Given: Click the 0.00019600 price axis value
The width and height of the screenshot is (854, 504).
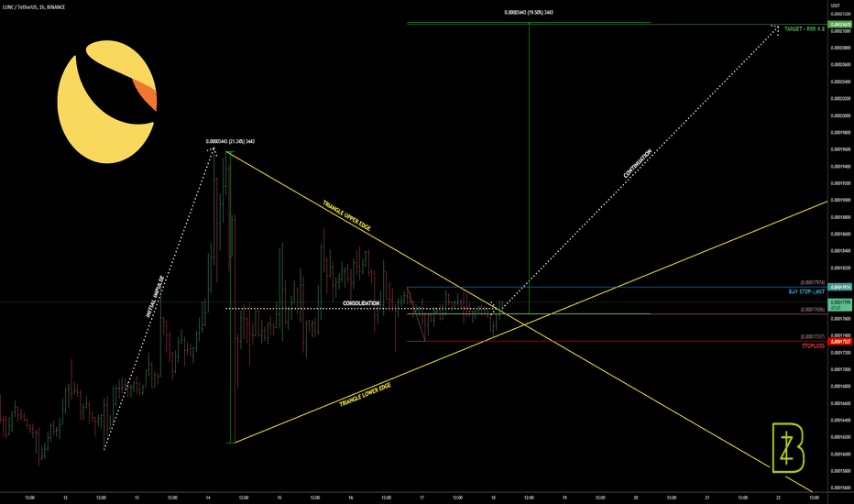Looking at the screenshot, I should (x=841, y=149).
